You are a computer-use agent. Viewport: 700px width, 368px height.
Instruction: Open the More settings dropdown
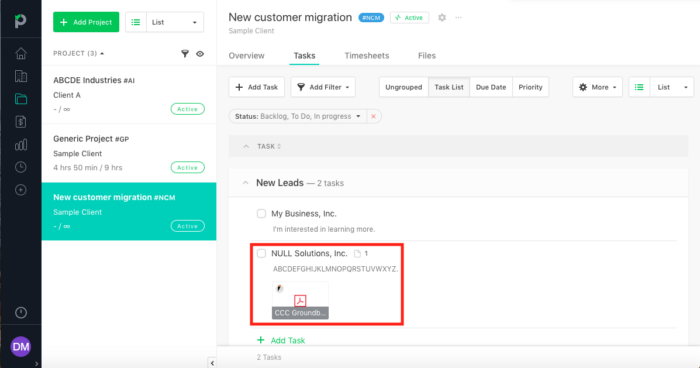coord(597,87)
